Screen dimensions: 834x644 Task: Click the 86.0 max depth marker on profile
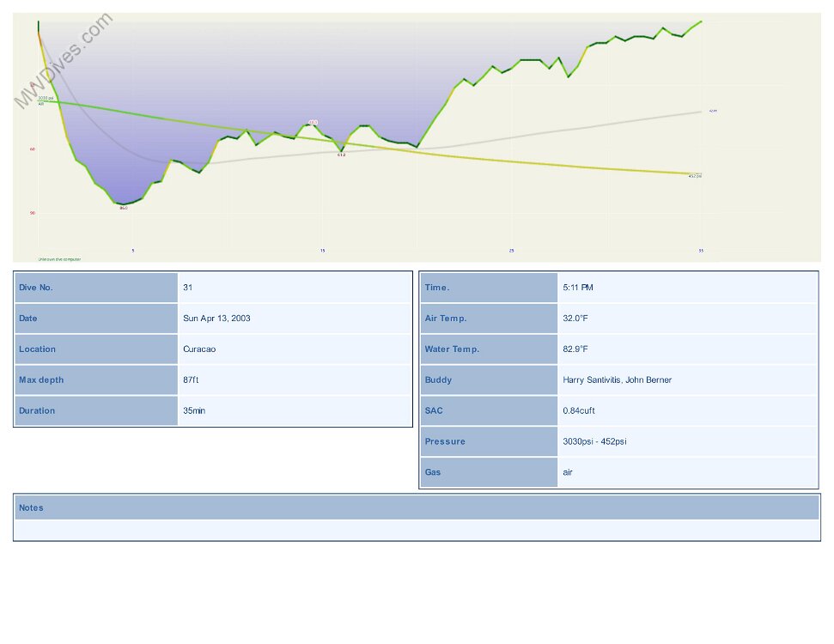123,208
